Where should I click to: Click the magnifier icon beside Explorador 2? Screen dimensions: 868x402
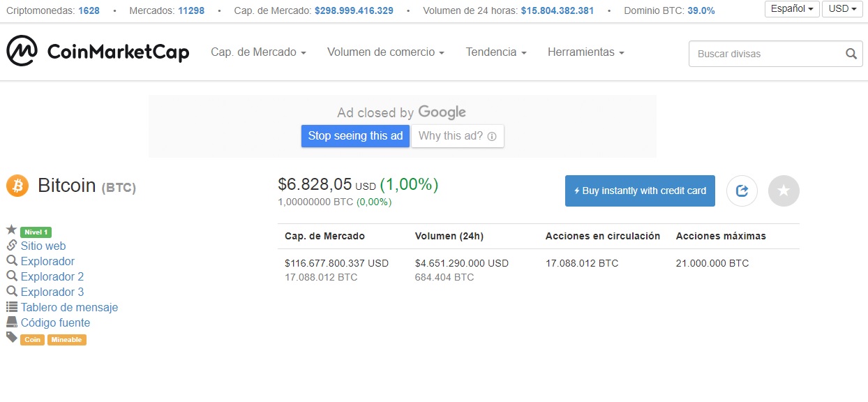tap(12, 276)
